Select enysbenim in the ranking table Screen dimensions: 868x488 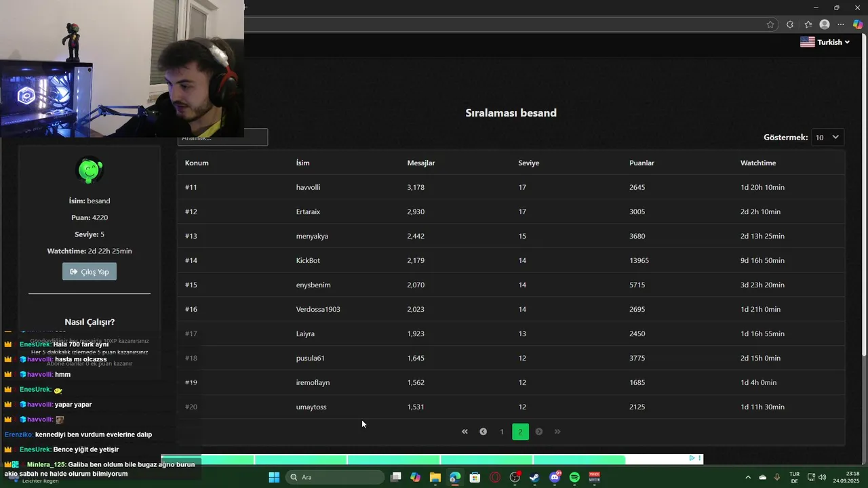(313, 285)
